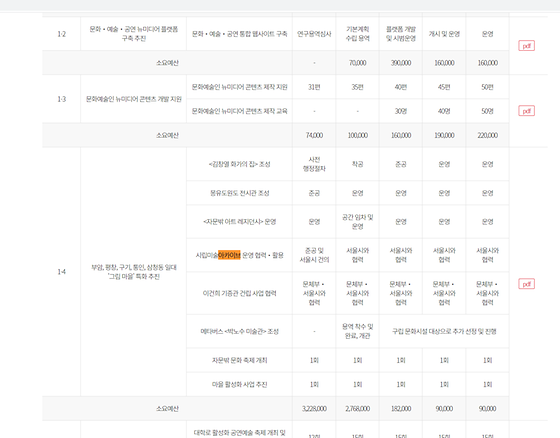The image size is (560, 438).
Task: Click '몽유도원도 전시관 조성' cell
Action: (x=239, y=193)
